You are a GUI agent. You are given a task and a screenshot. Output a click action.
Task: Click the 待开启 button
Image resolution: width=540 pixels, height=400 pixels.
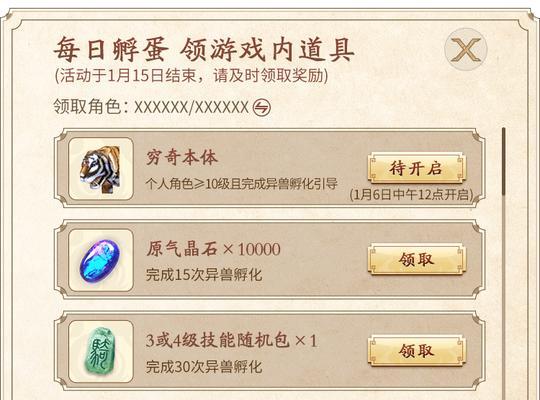pyautogui.click(x=417, y=168)
